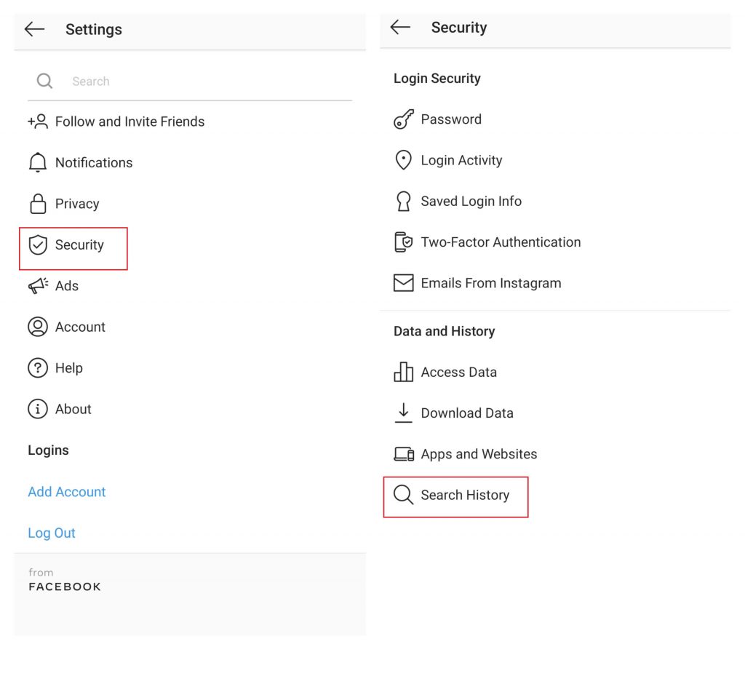
Task: Select Download Data
Action: pyautogui.click(x=467, y=413)
